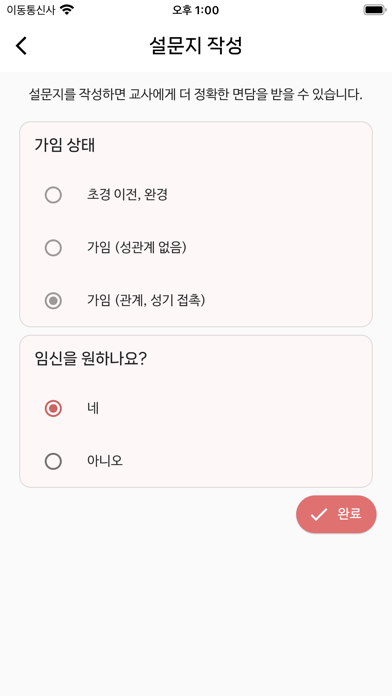This screenshot has height=696, width=392.
Task: Click the checkmark icon inside 완료 button
Action: (318, 514)
